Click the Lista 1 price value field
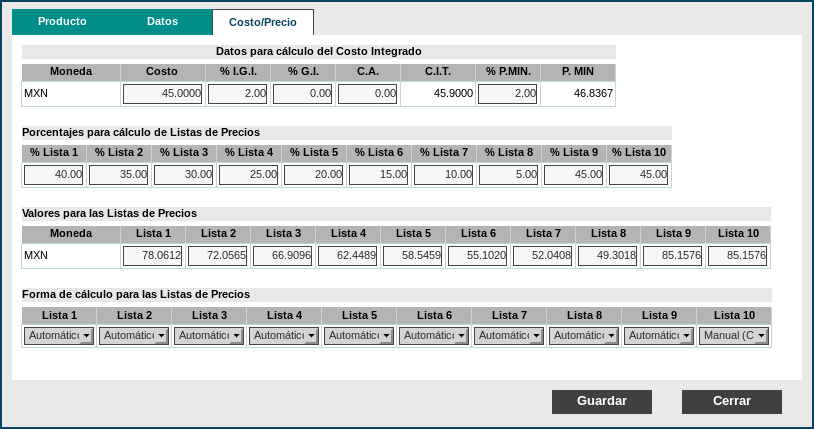The image size is (814, 429). pos(153,255)
